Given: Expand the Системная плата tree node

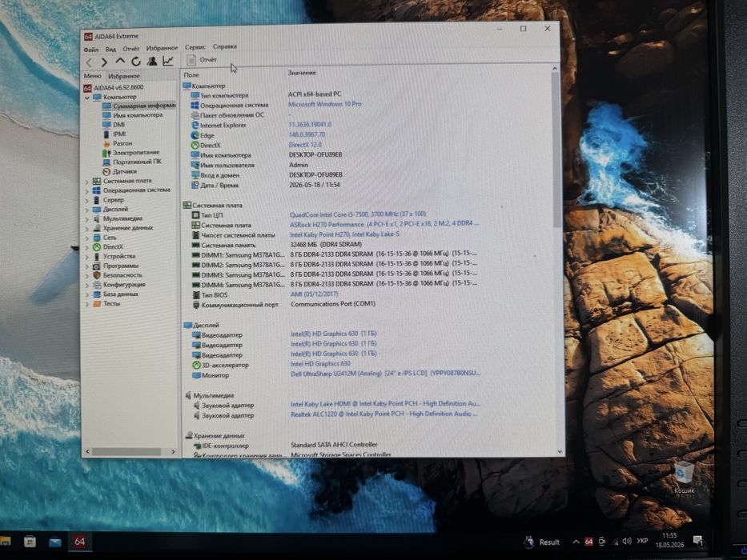Looking at the screenshot, I should [87, 182].
